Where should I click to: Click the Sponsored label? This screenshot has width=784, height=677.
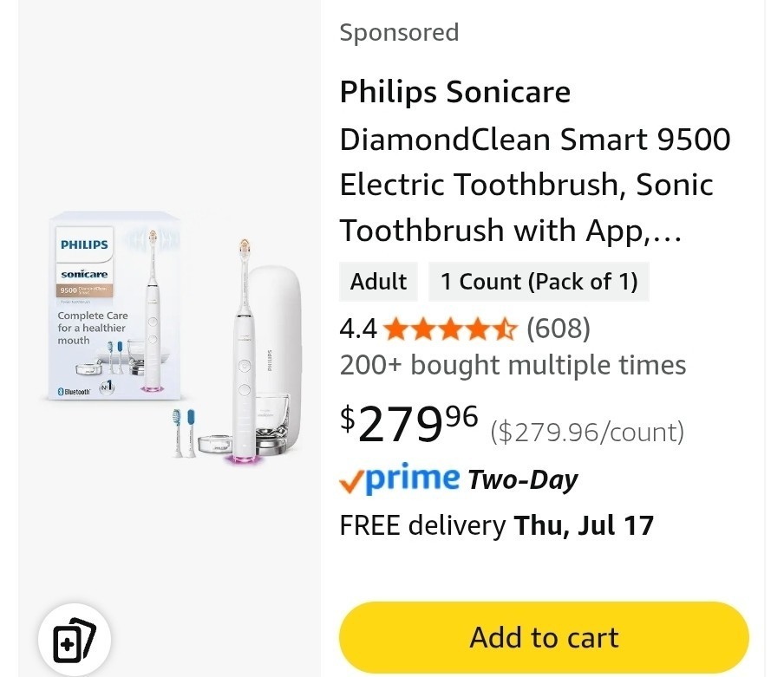click(399, 33)
